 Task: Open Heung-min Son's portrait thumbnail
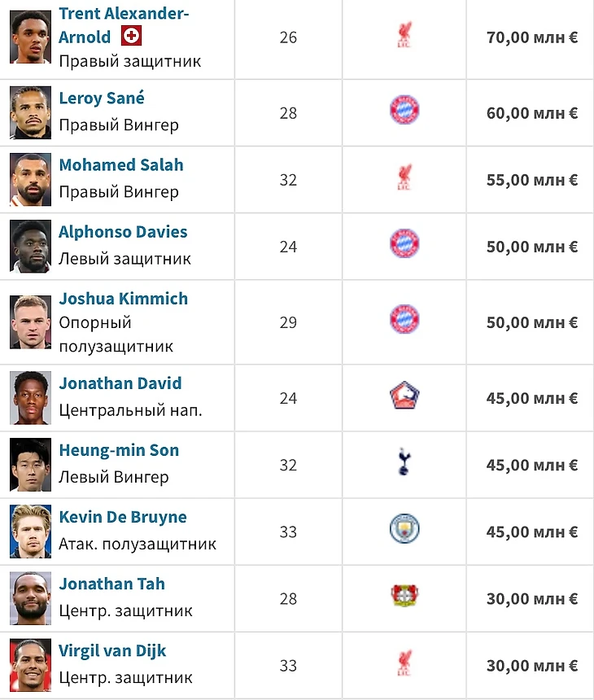click(31, 465)
